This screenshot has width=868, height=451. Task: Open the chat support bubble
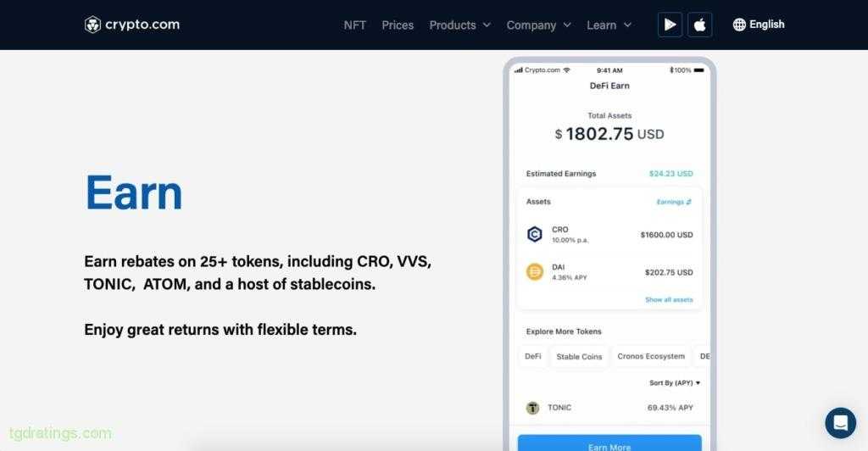[x=840, y=422]
